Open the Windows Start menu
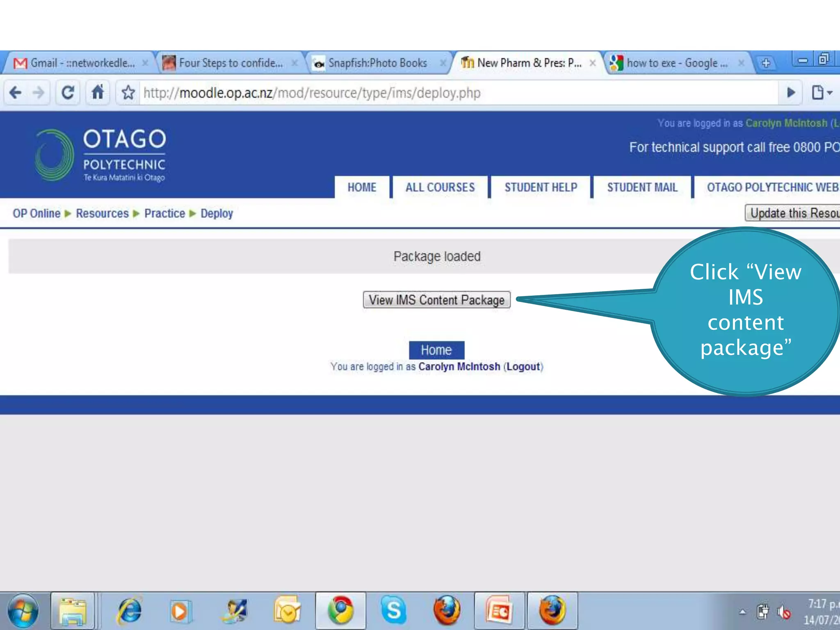840x630 pixels. (23, 611)
